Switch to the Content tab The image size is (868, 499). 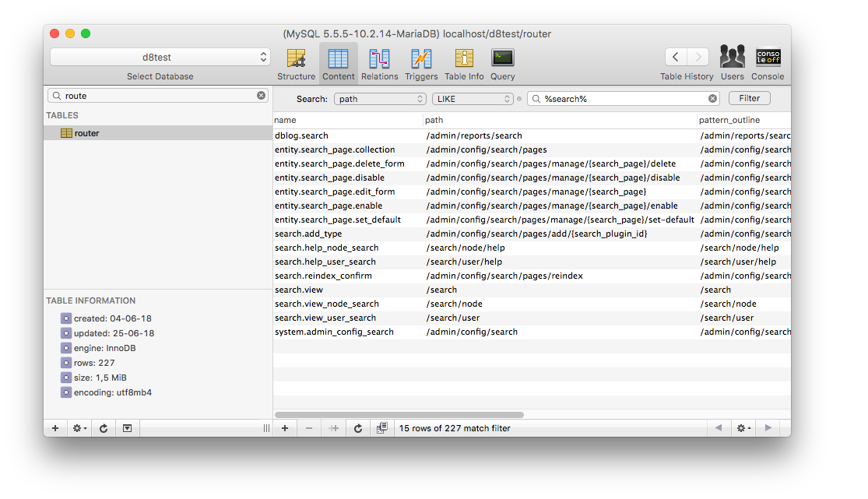[x=338, y=62]
